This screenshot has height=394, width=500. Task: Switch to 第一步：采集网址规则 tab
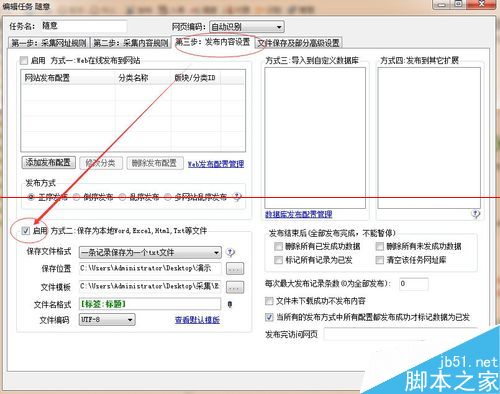pos(49,43)
